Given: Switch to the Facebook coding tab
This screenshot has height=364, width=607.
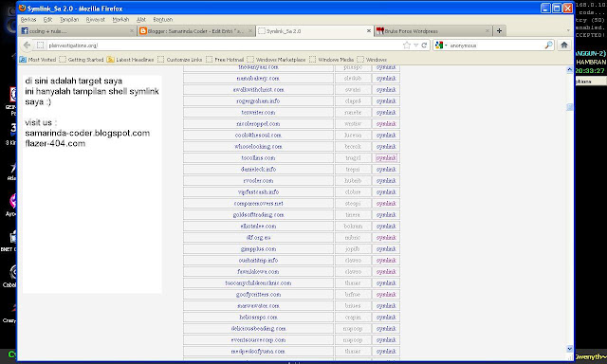Looking at the screenshot, I should (x=78, y=31).
